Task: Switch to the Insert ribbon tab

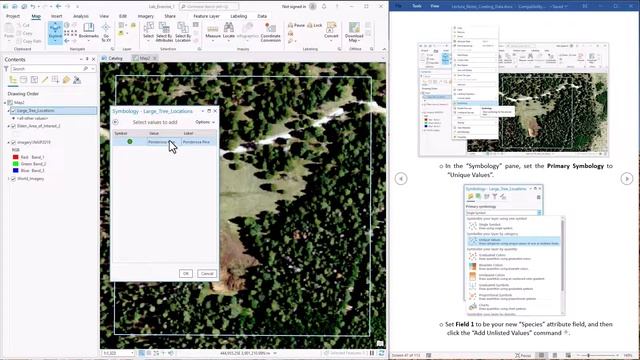Action: (x=57, y=16)
